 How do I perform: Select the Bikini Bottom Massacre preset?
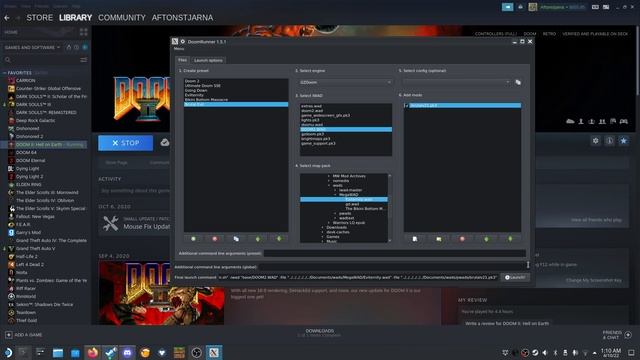pos(236,100)
